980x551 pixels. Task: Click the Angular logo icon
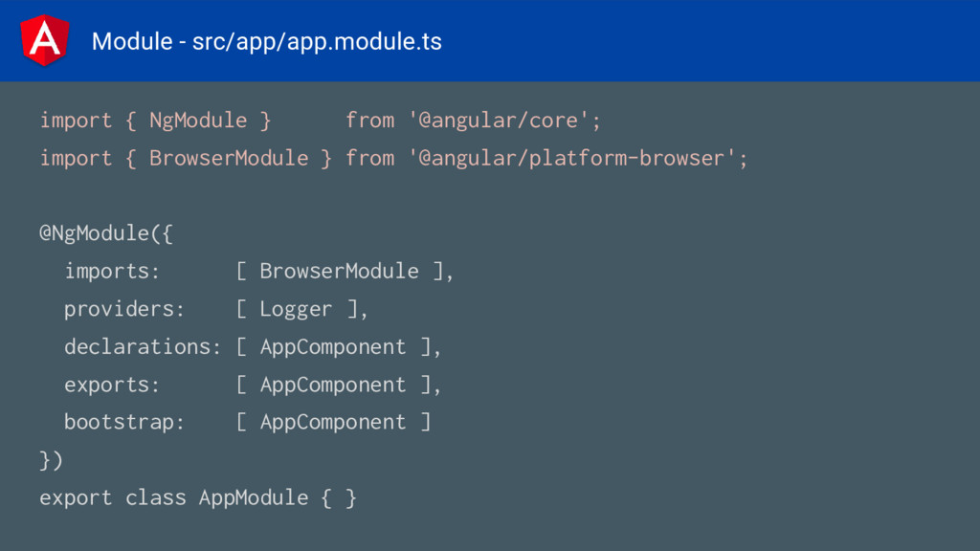click(44, 40)
